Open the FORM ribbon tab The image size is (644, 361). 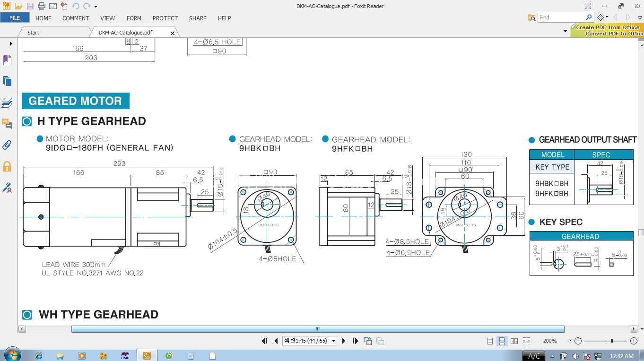(x=134, y=18)
